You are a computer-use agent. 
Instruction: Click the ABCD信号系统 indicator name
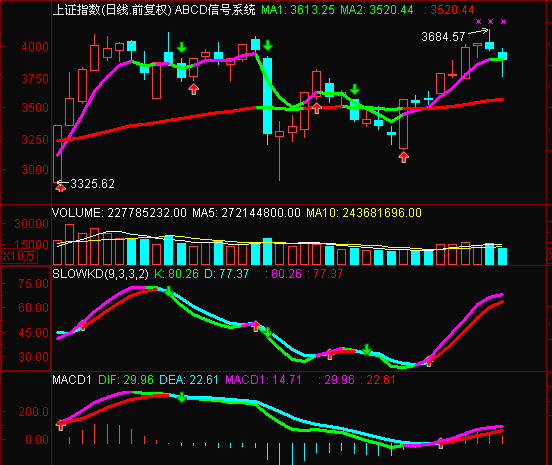[x=215, y=10]
